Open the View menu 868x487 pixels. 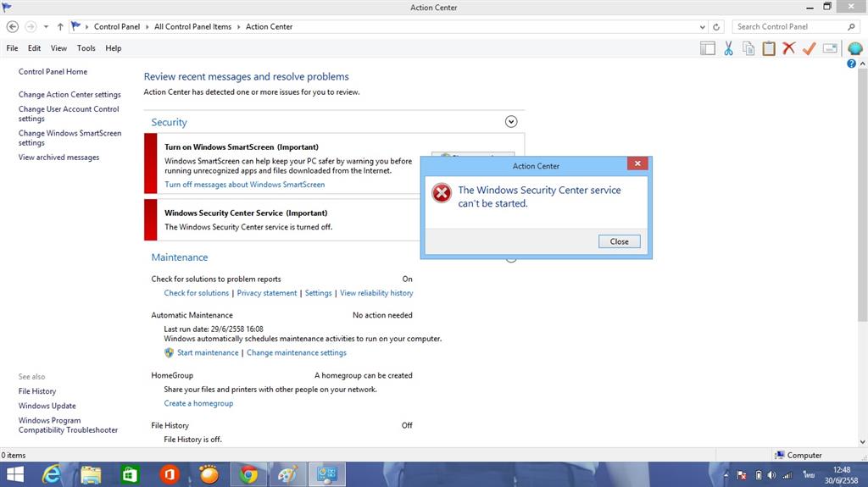(58, 48)
